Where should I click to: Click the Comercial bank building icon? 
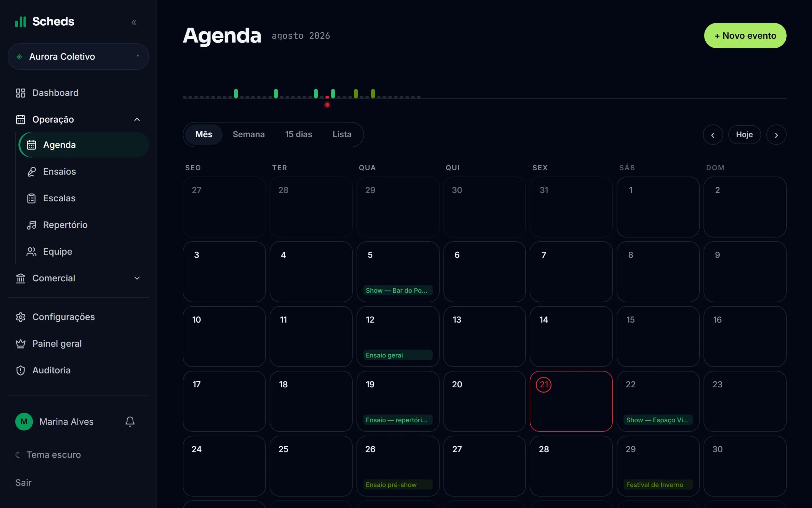point(21,278)
